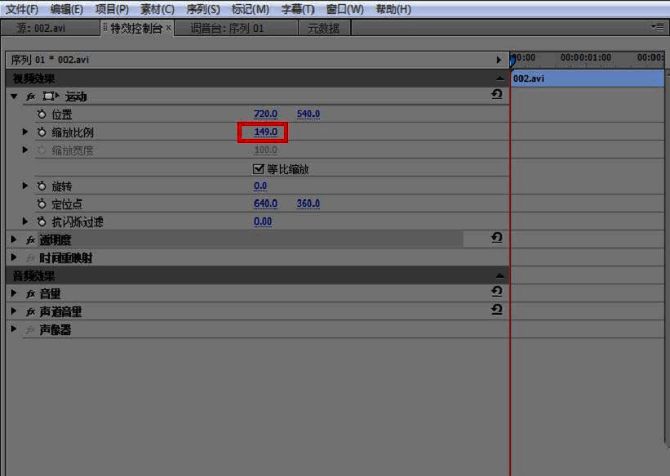Open the 窗口(W) menu
The height and width of the screenshot is (476, 670).
click(344, 9)
